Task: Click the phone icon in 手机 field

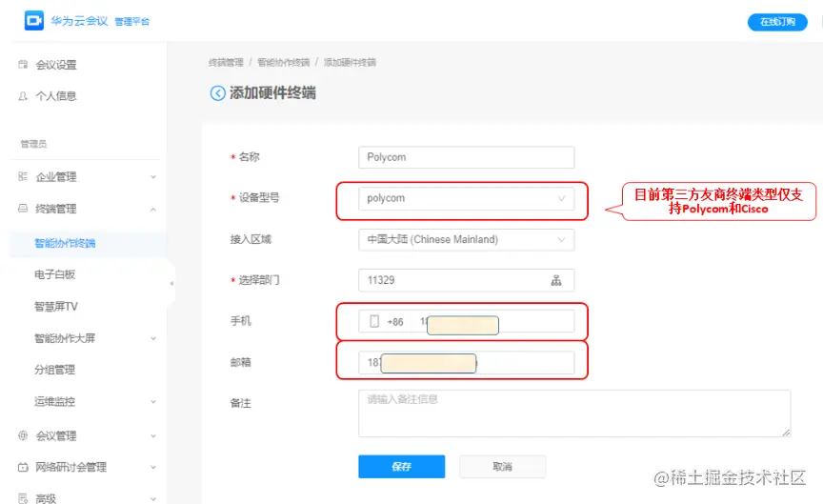Action: tap(374, 321)
